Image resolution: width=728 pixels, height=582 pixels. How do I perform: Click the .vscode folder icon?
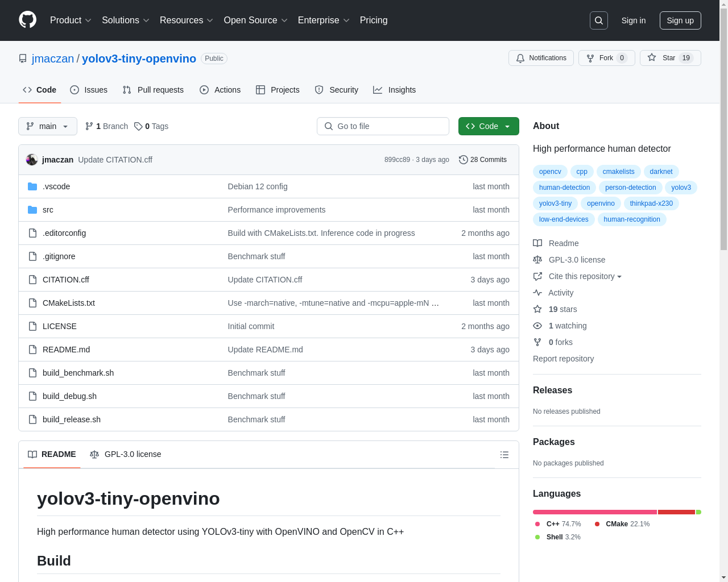(x=32, y=186)
